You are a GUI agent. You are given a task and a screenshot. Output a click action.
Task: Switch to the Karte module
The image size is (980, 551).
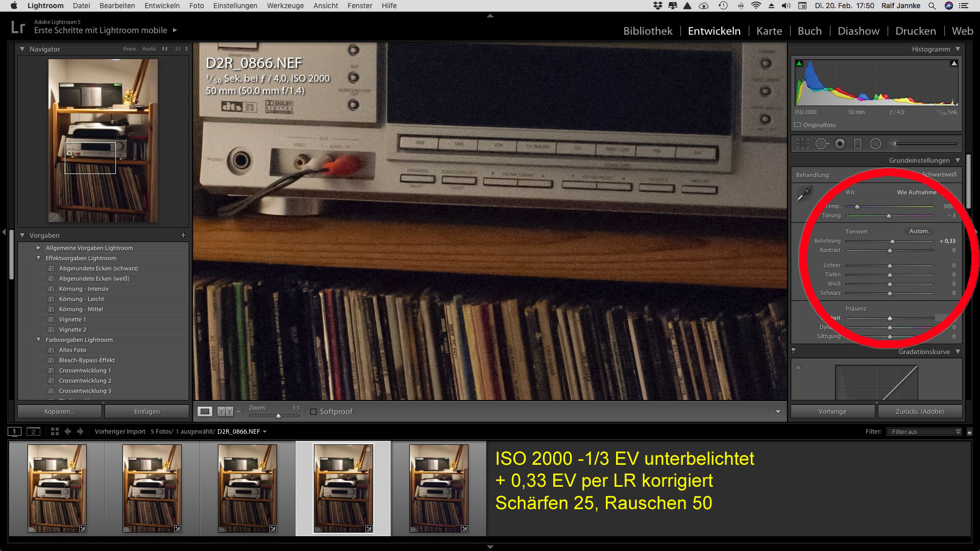769,31
